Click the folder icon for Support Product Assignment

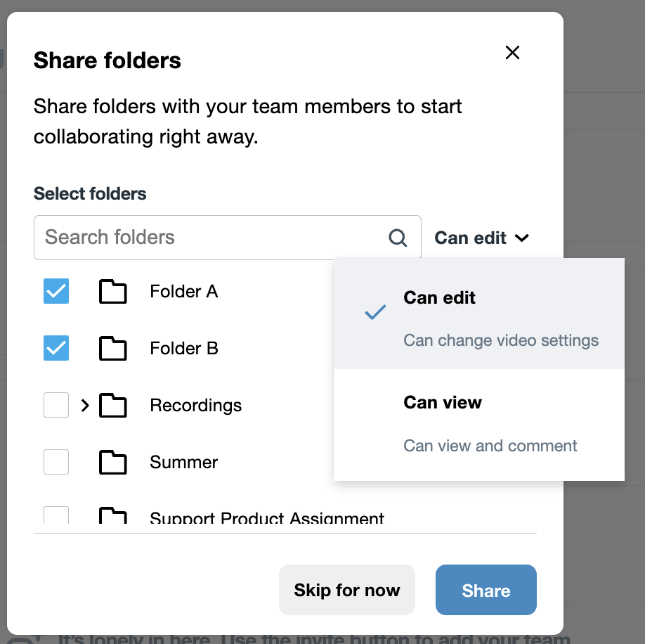[113, 516]
